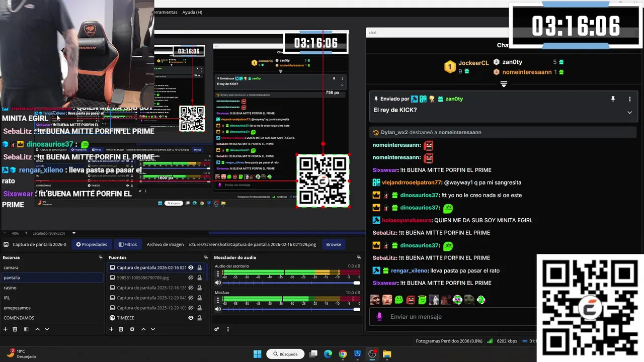Screen dimensions: 644x362
Task: Open Windows Start menu
Action: pos(257,354)
